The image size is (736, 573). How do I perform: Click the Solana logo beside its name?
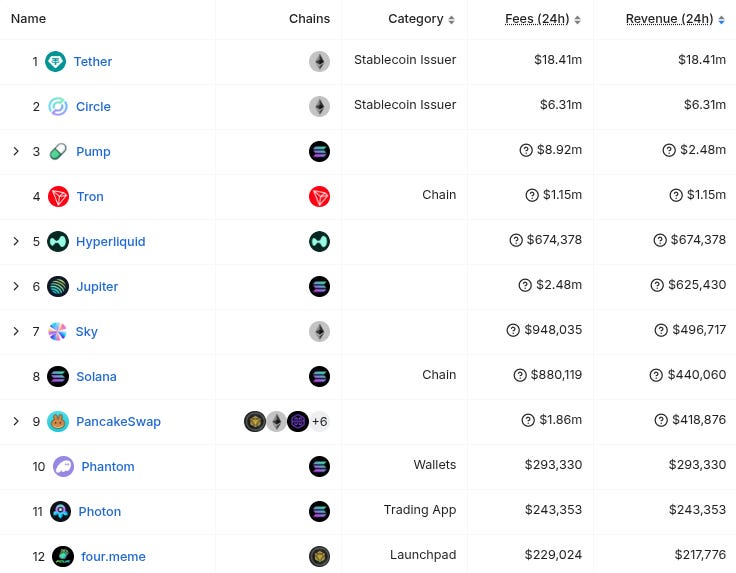[58, 377]
